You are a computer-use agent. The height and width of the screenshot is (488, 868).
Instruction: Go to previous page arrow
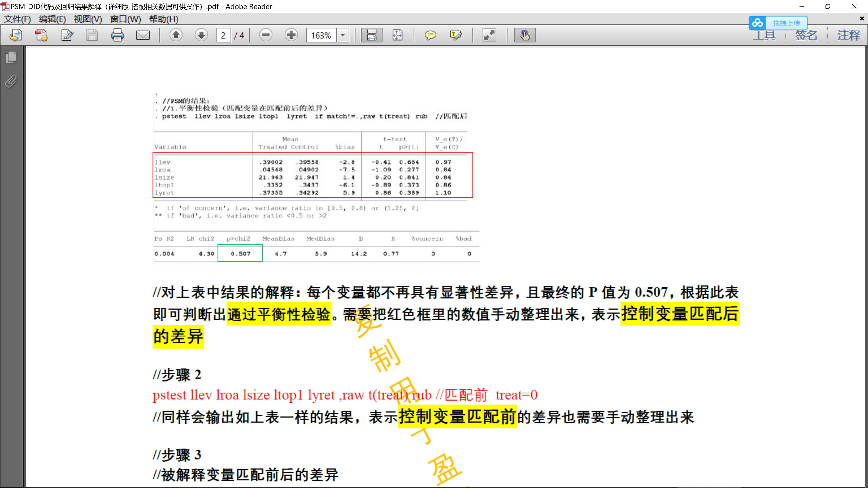(x=176, y=35)
